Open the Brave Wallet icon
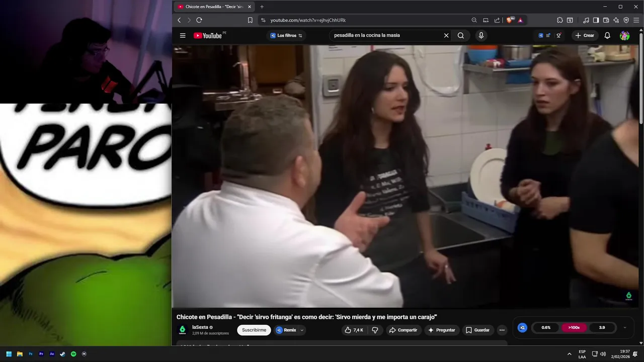644x362 pixels. tap(606, 20)
